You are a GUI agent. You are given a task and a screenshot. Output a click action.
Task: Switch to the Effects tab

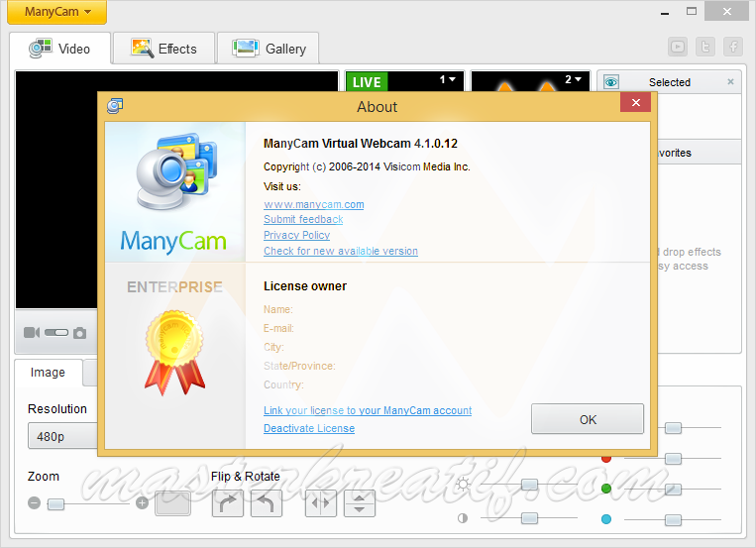pos(164,49)
